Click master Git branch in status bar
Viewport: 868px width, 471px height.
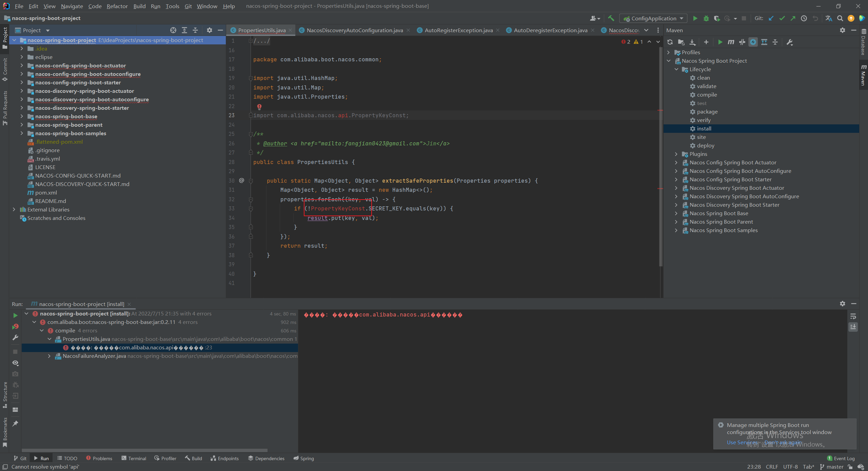click(831, 467)
